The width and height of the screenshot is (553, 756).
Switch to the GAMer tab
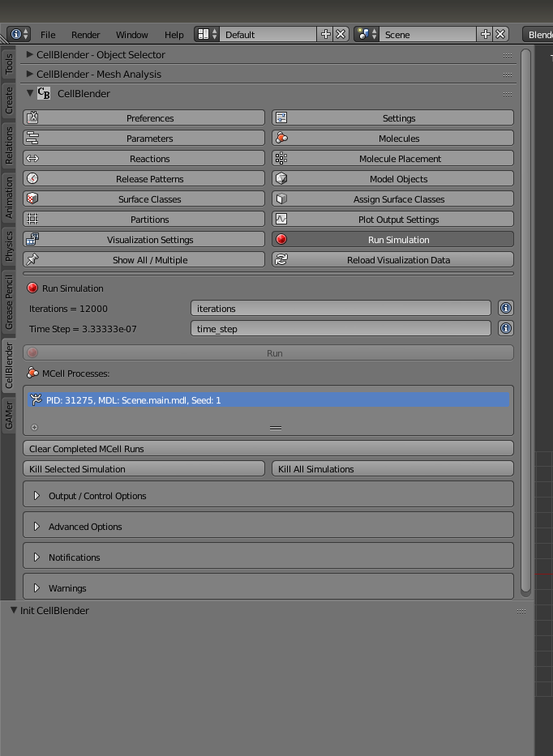tap(8, 416)
